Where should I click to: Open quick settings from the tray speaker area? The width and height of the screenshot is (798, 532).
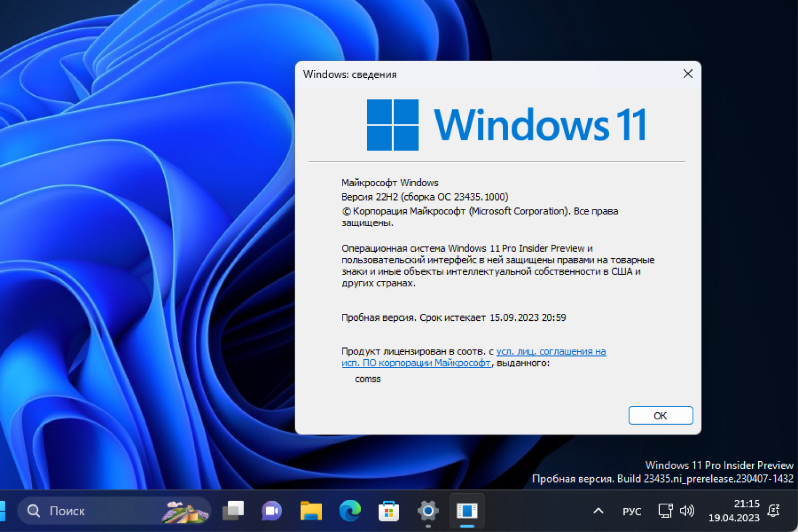(676, 511)
